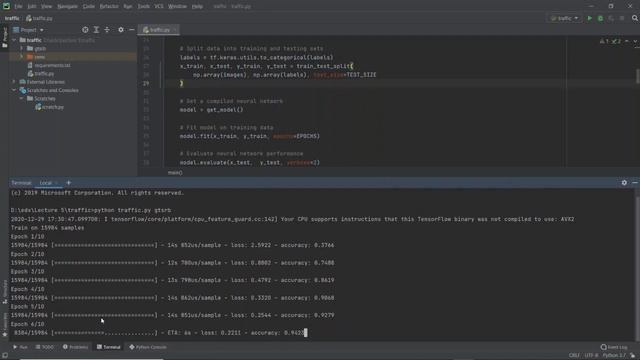Open the Project view selector dropdown
Viewport: 640px width, 360px height.
tap(29, 30)
